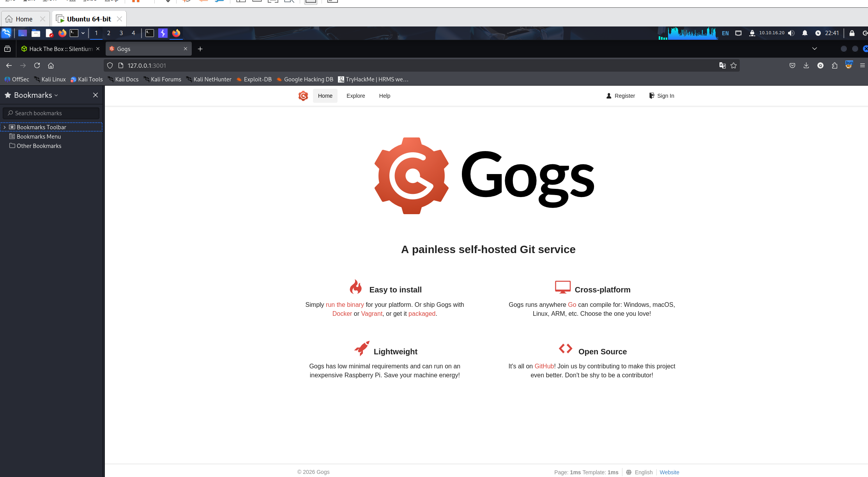Open the power manager tray icon

(x=818, y=33)
